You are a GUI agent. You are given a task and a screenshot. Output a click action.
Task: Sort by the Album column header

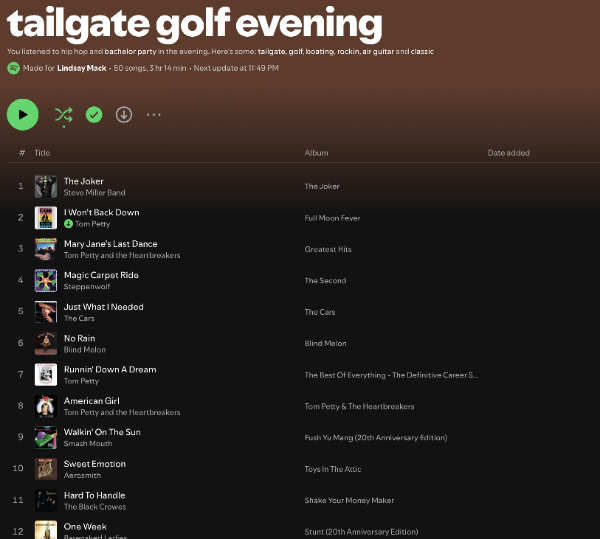[x=316, y=153]
